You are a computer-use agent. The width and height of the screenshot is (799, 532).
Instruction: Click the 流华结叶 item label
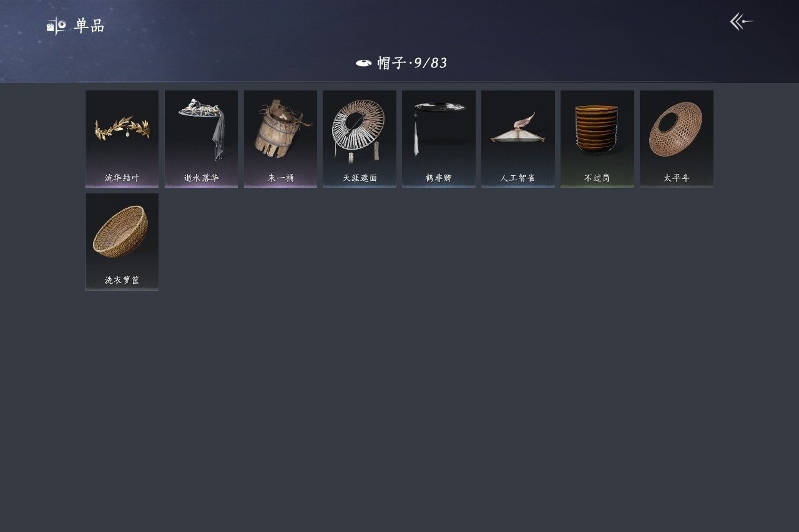tap(122, 178)
